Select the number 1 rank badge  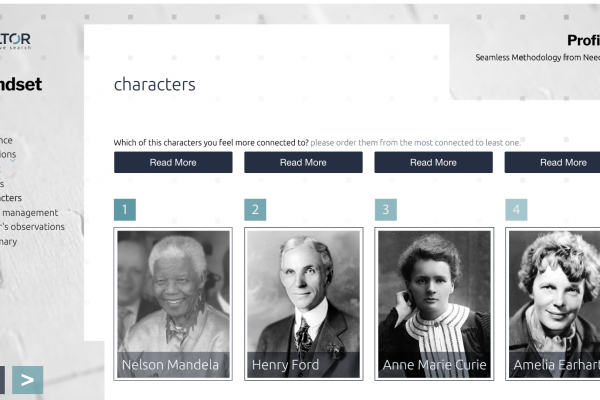click(125, 210)
